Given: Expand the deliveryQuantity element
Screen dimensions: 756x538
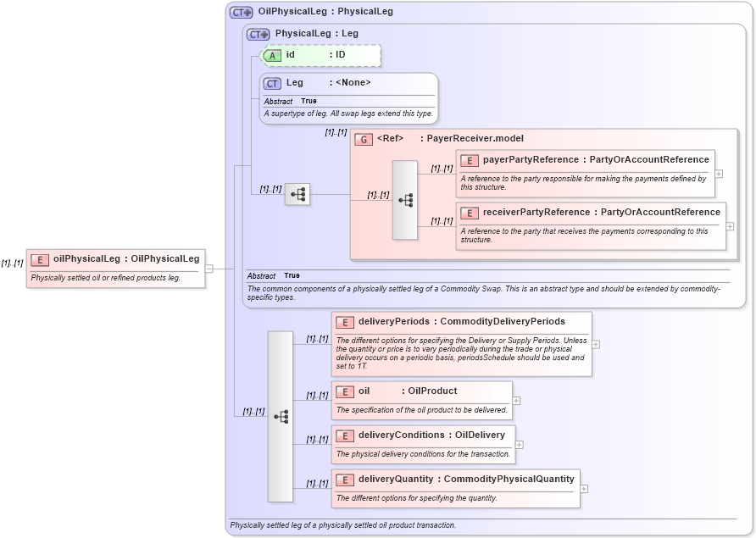Looking at the screenshot, I should click(584, 489).
